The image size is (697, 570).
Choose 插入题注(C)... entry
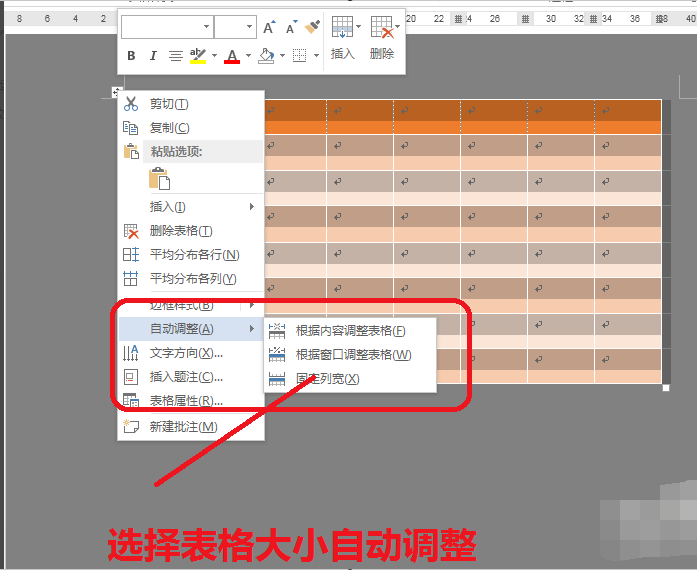[192, 377]
